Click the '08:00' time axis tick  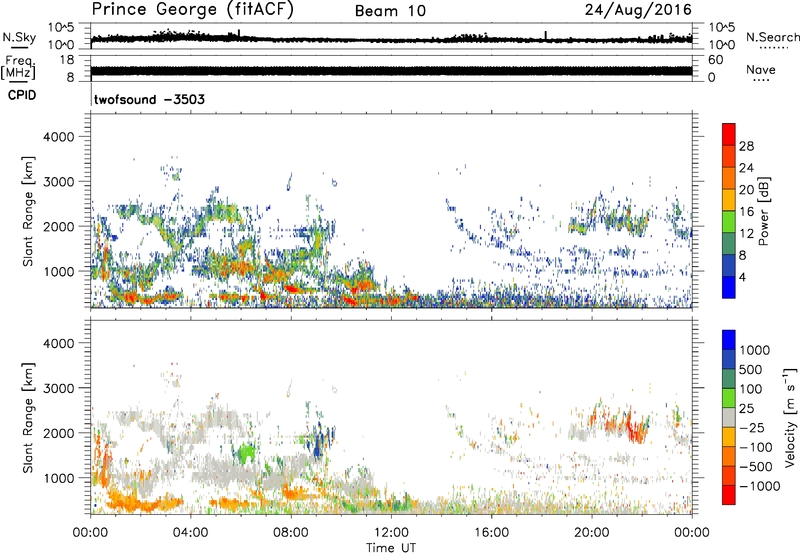tap(291, 533)
